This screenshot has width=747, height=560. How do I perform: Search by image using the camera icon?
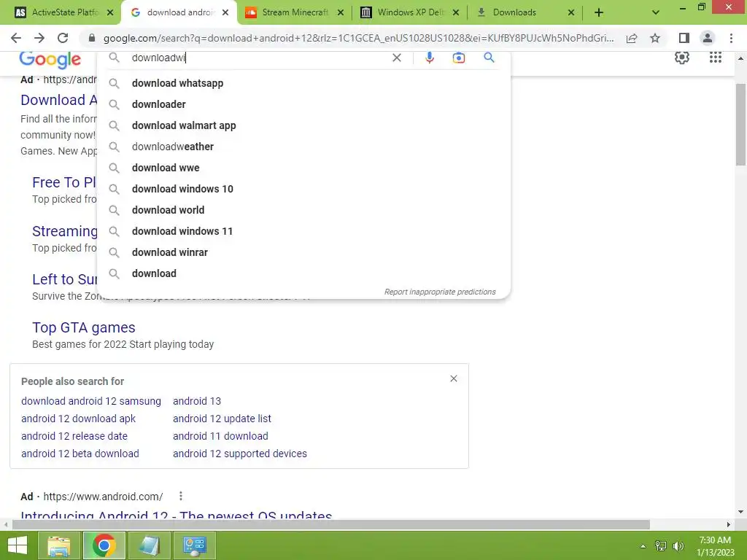click(458, 58)
